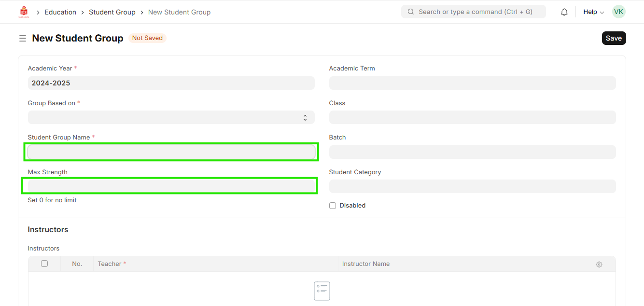644x306 pixels.
Task: Enable the Disabled checkbox
Action: tap(333, 206)
